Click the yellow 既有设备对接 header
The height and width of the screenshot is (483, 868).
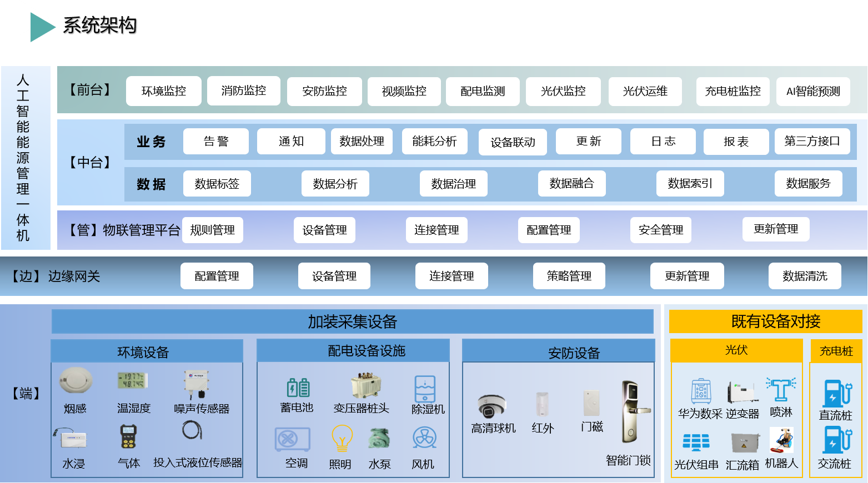point(775,321)
